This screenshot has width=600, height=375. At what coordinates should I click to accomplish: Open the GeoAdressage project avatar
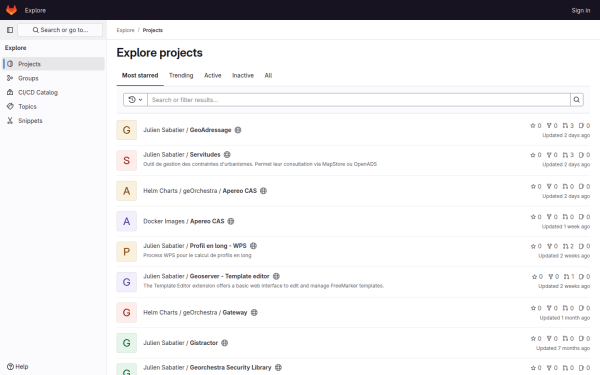click(127, 130)
